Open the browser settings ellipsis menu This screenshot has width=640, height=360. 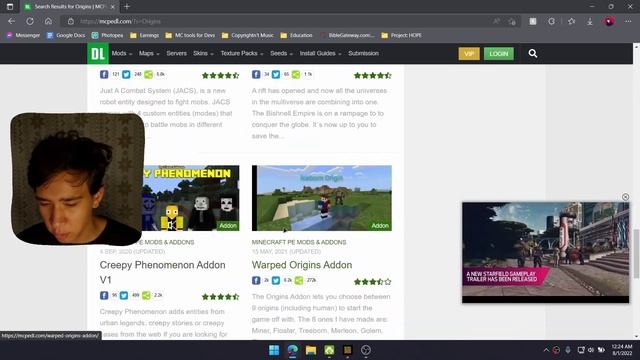click(x=628, y=21)
